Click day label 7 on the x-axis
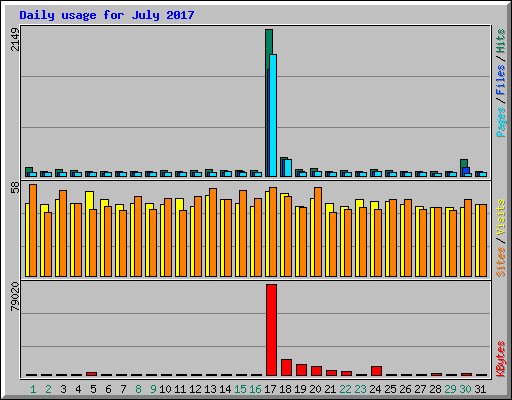Screen dimensions: 512x400 [123, 389]
